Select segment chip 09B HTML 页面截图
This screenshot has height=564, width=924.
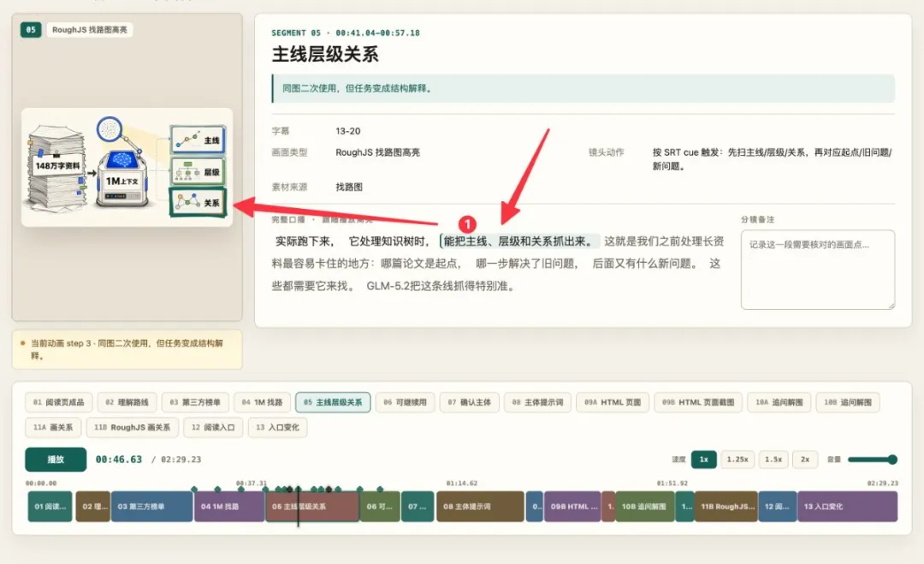point(698,402)
